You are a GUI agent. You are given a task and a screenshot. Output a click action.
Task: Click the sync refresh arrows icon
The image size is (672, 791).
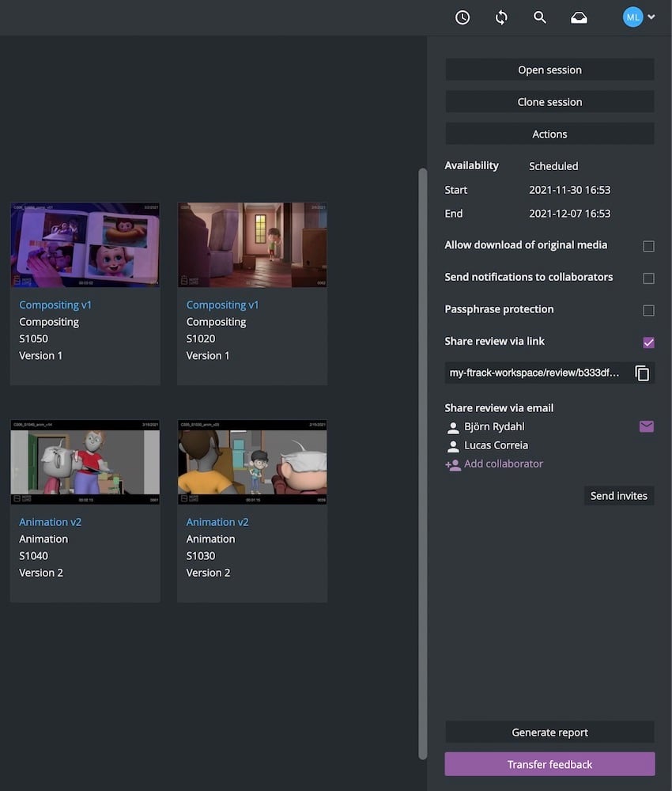(501, 17)
